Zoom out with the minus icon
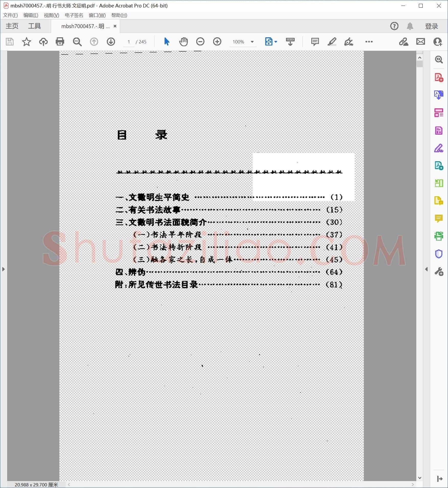Image resolution: width=448 pixels, height=488 pixels. click(200, 42)
